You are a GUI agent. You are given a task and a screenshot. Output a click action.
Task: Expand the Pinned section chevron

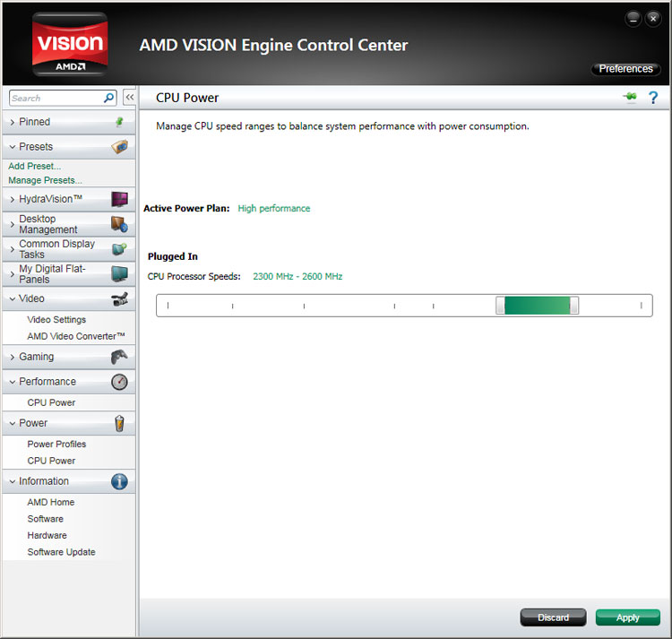(12, 122)
